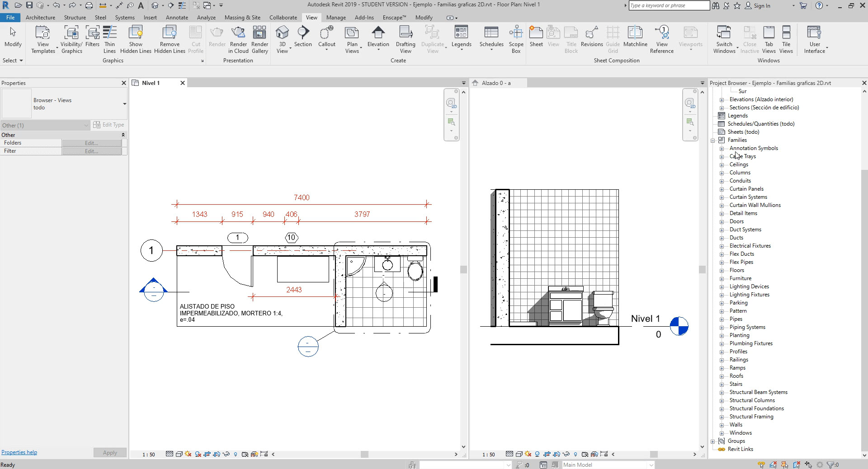
Task: Click the keyword search input field
Action: pyautogui.click(x=669, y=5)
